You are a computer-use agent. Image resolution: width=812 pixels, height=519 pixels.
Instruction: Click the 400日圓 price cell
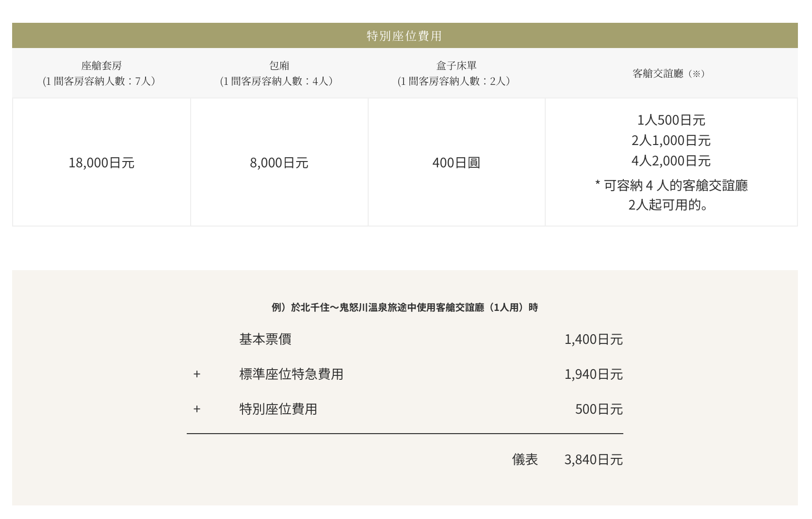(456, 163)
